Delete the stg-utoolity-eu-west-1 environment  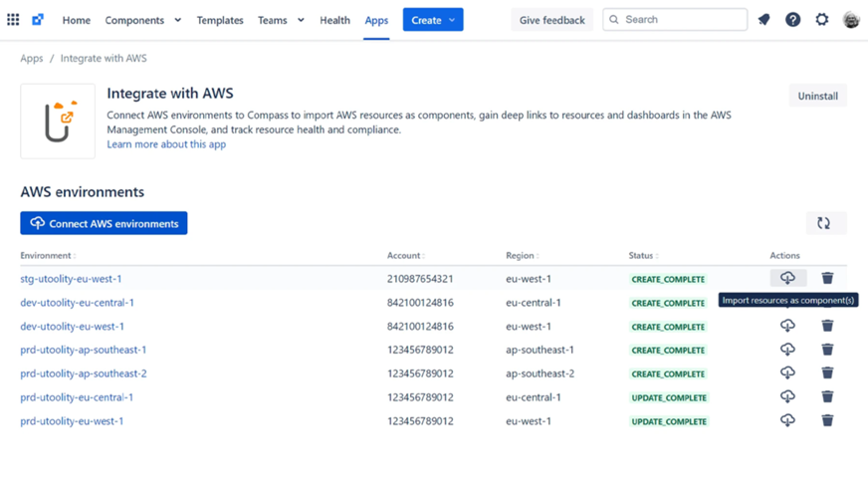click(827, 279)
